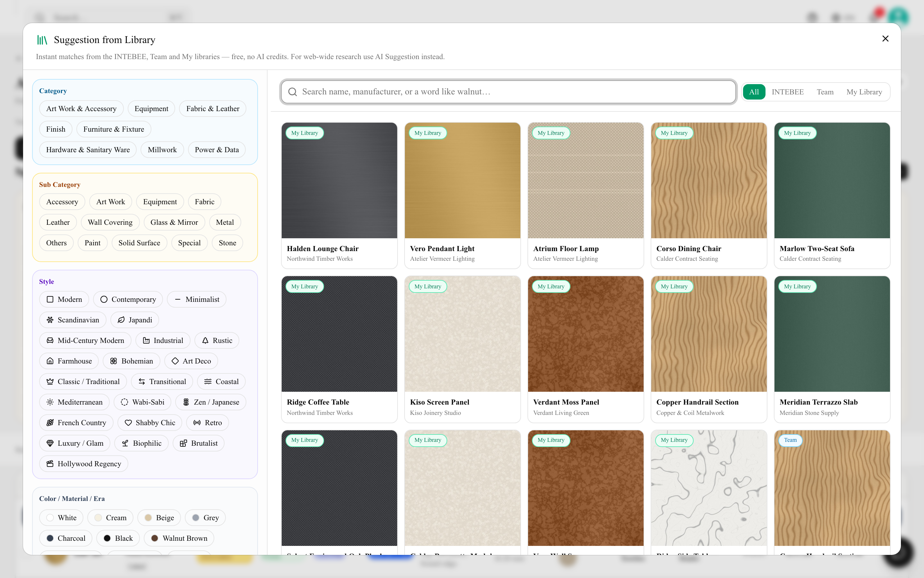
Task: Open the Meridian Terrazzo Slab thumbnail
Action: pyautogui.click(x=832, y=334)
